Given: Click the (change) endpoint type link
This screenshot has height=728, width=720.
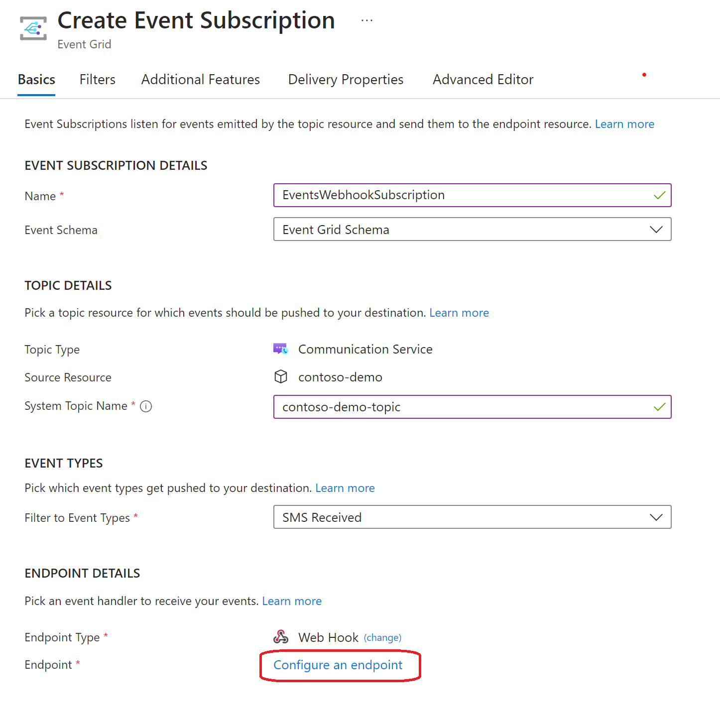Looking at the screenshot, I should pos(382,638).
